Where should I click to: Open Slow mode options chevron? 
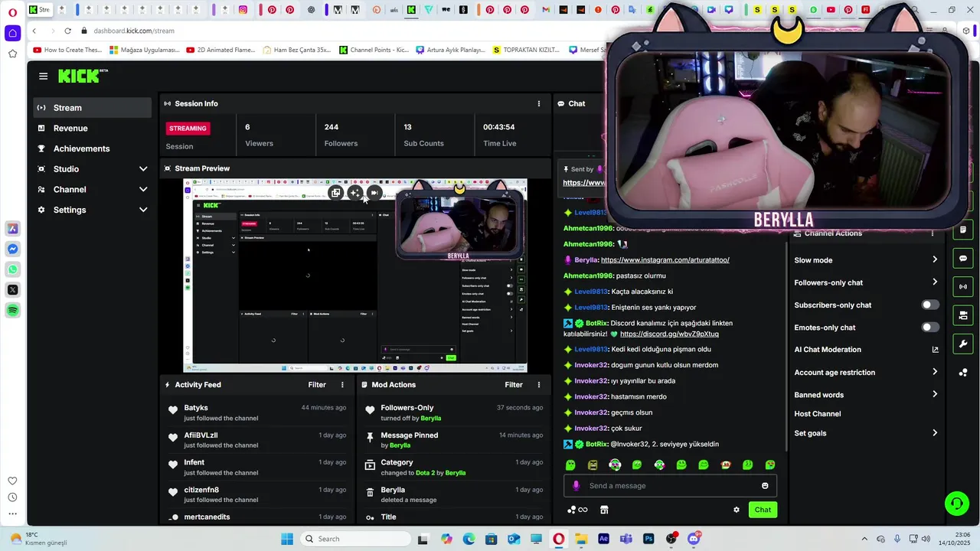pyautogui.click(x=935, y=260)
